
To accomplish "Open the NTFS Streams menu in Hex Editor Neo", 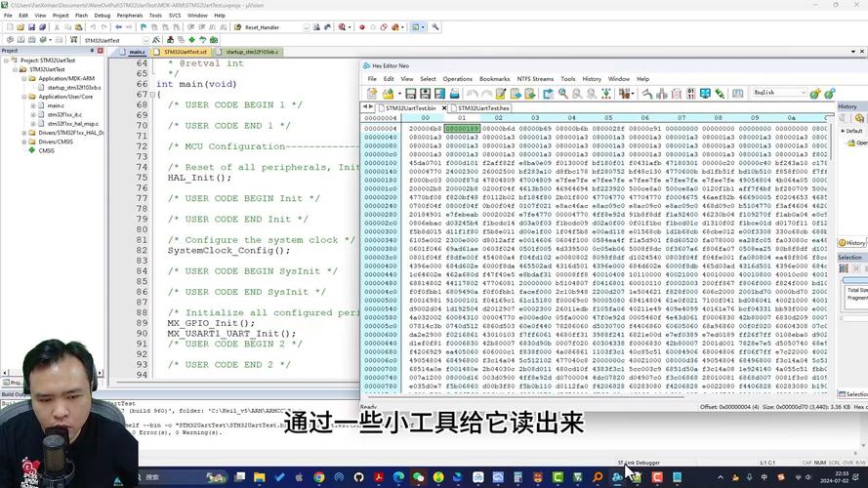I will [535, 79].
